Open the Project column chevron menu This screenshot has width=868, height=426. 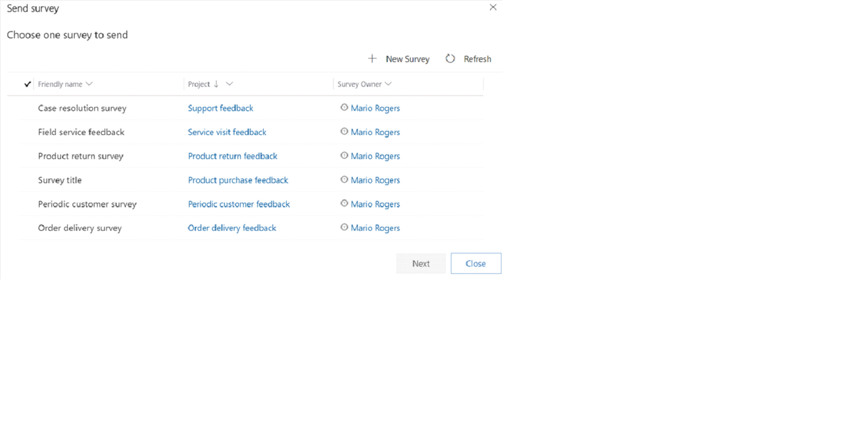click(230, 84)
